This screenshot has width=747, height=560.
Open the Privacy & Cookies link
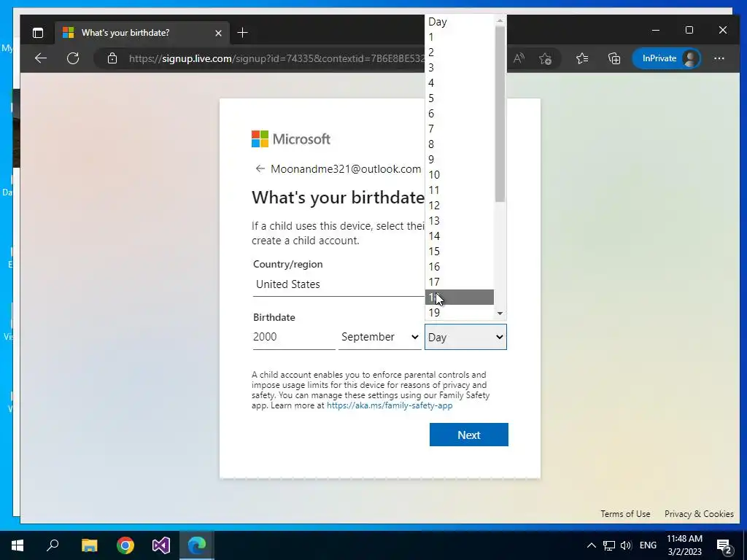tap(699, 514)
